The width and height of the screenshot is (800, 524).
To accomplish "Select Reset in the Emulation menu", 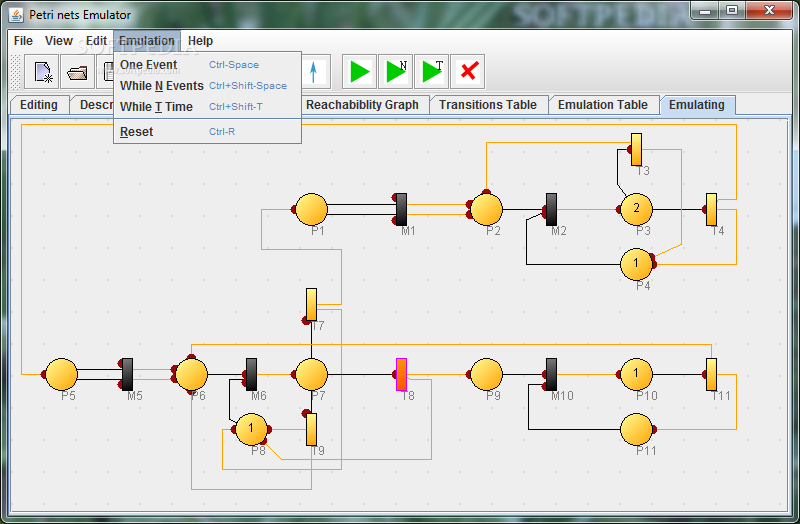I will tap(207, 132).
